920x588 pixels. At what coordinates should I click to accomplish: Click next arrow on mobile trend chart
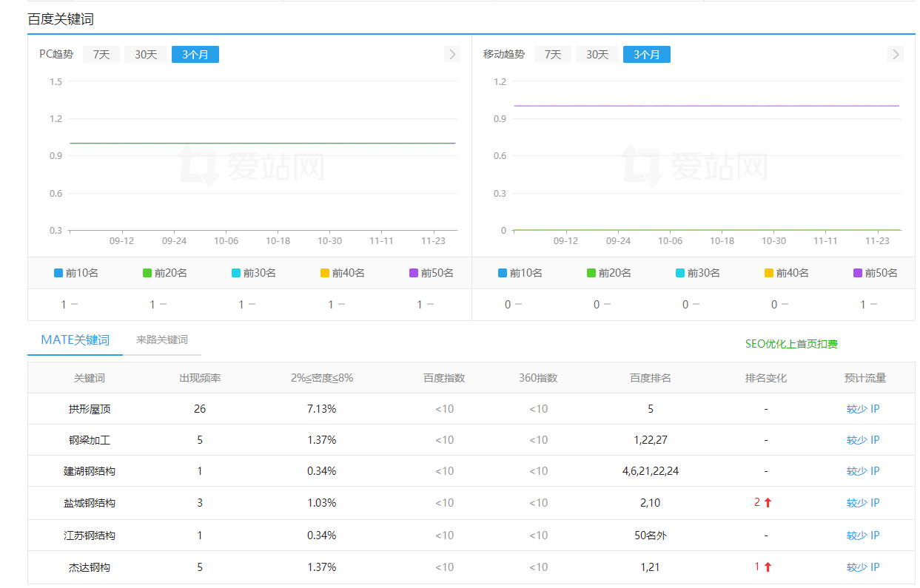pyautogui.click(x=896, y=54)
